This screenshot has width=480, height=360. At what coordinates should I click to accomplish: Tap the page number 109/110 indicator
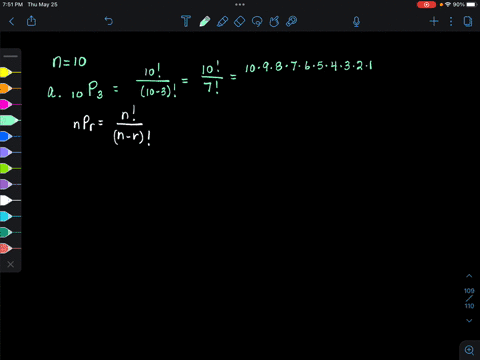pos(469,298)
